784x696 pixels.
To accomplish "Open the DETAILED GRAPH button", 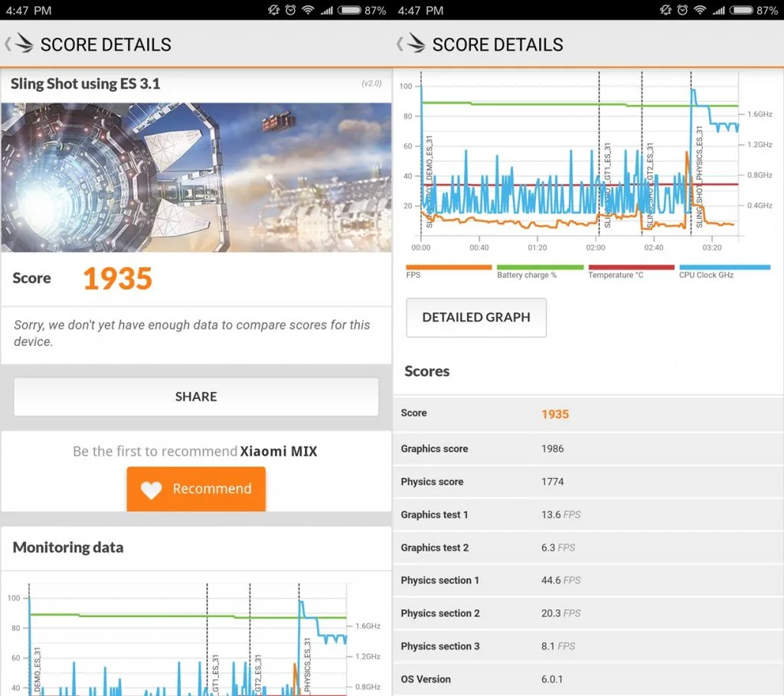I will [476, 318].
